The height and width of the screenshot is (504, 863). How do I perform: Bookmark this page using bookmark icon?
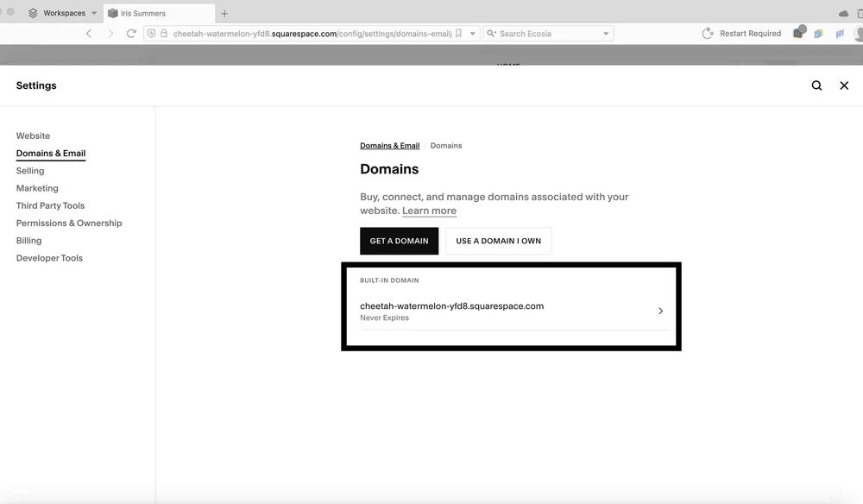click(458, 34)
